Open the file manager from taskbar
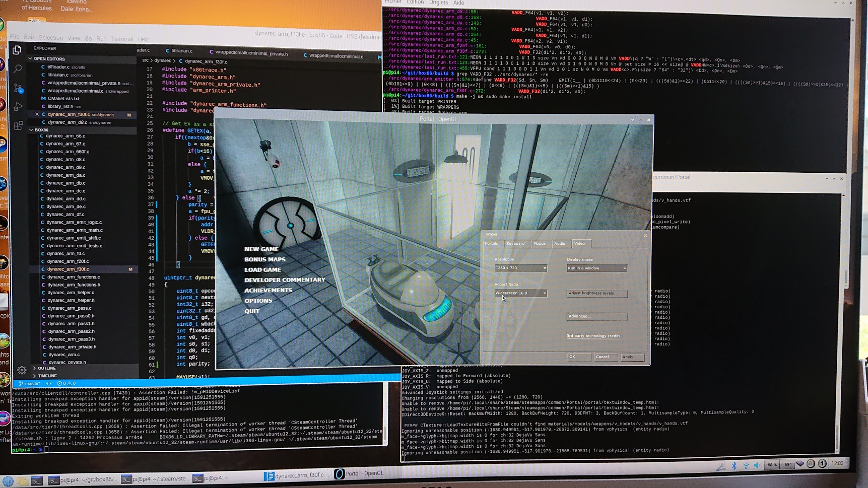This screenshot has width=868, height=488. coord(22,481)
